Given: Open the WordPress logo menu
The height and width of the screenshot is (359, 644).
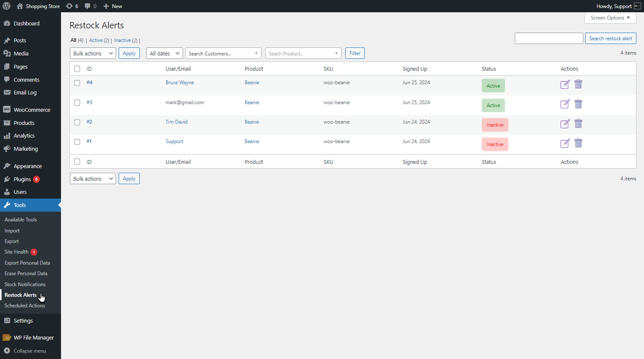Looking at the screenshot, I should click(7, 6).
